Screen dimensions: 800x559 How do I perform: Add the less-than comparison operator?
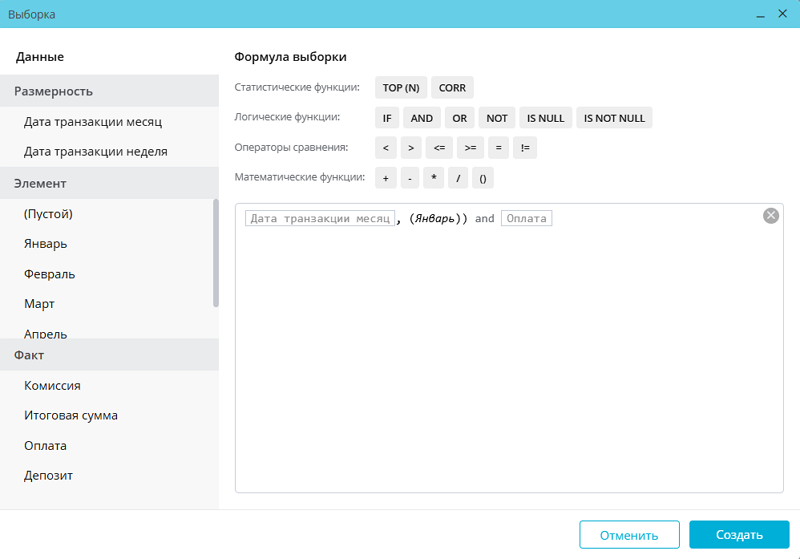pyautogui.click(x=385, y=148)
